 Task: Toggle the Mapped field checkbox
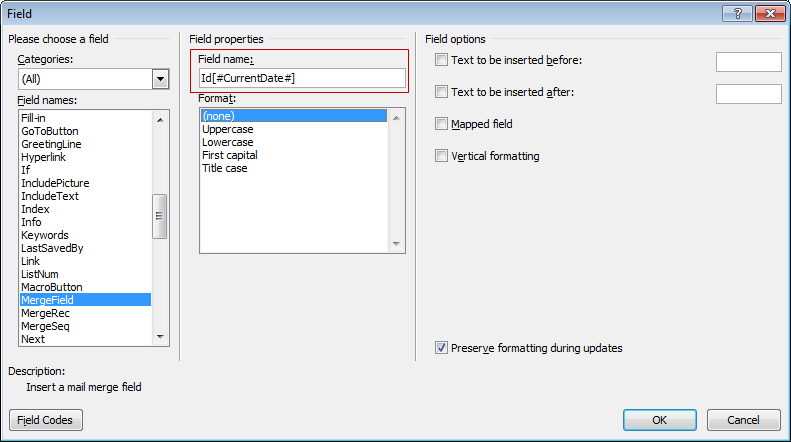click(442, 124)
